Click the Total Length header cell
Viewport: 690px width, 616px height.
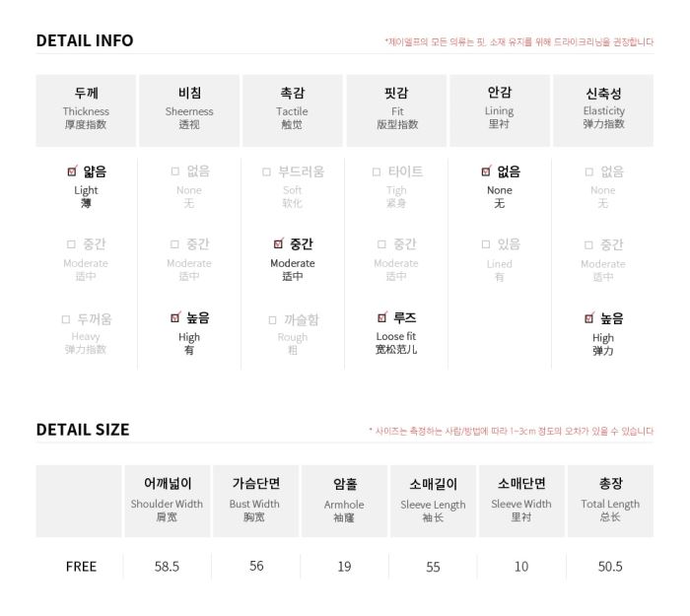click(610, 501)
